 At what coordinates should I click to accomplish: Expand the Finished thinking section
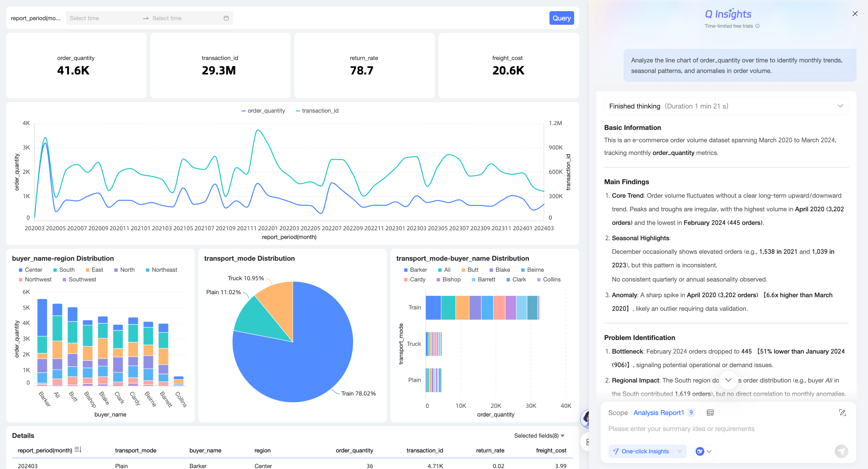[x=840, y=106]
